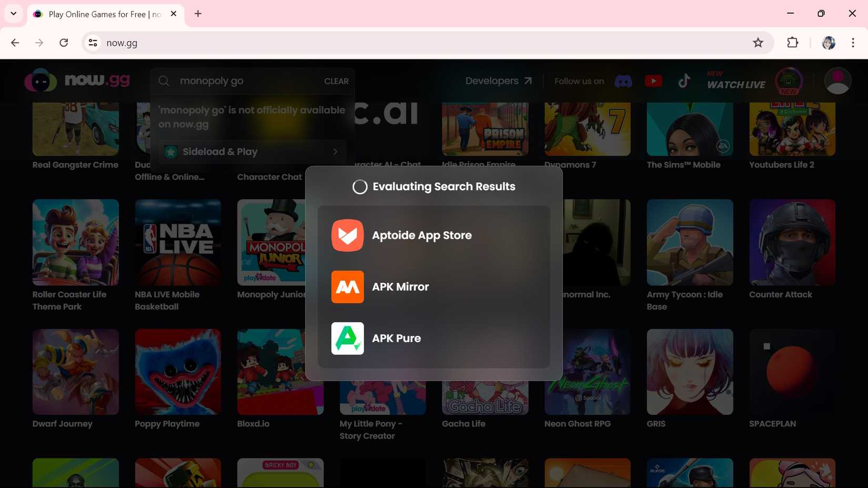Open the Developers link
The image size is (868, 488).
click(498, 81)
